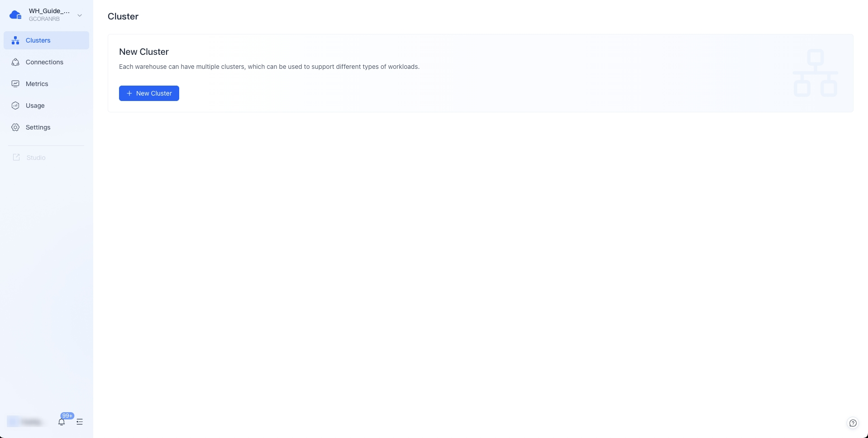
Task: Click the Settings gear icon
Action: coord(15,127)
